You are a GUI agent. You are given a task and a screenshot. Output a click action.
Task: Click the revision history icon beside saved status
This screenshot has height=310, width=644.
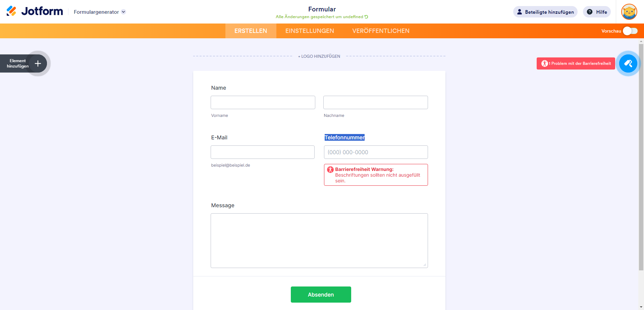366,17
